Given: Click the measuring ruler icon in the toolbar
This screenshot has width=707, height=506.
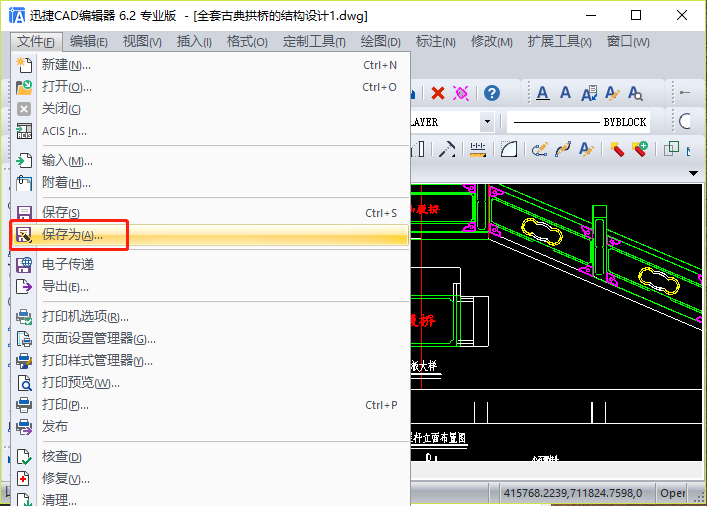Looking at the screenshot, I should [478, 149].
